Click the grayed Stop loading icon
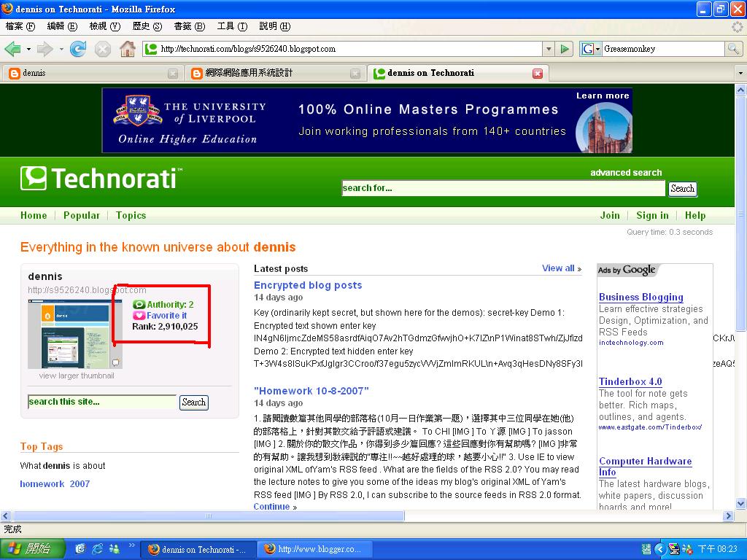The width and height of the screenshot is (747, 560). click(102, 49)
